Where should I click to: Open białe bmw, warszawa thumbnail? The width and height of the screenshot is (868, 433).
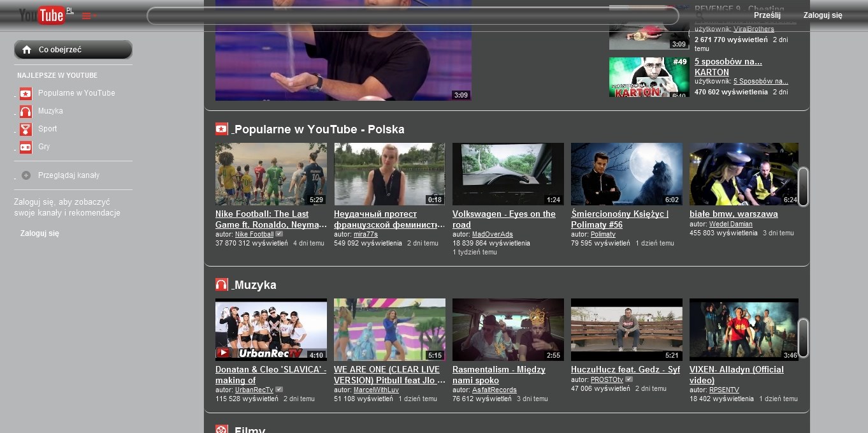point(744,174)
